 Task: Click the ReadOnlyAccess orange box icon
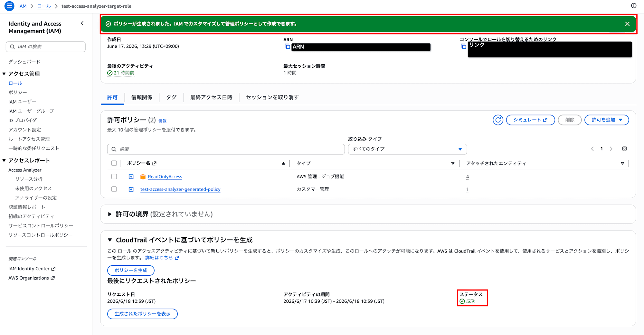[143, 177]
